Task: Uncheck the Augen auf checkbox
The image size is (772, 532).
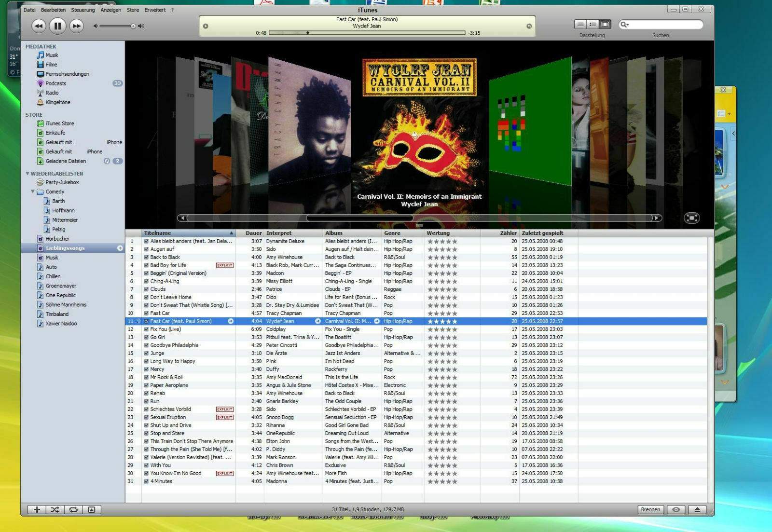Action: pyautogui.click(x=146, y=249)
